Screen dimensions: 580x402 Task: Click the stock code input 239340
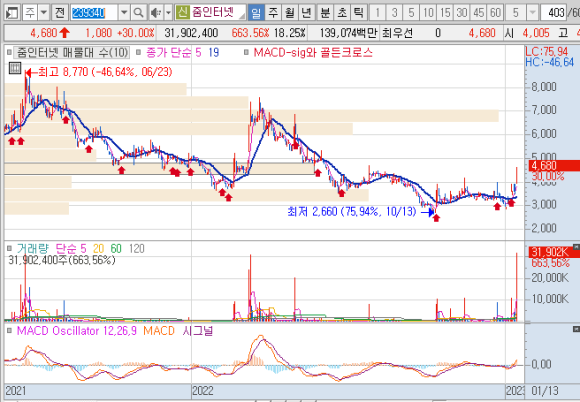94,13
